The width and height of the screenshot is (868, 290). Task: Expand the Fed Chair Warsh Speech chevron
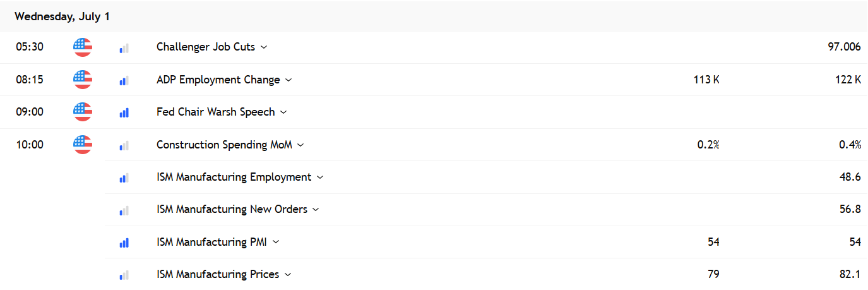tap(283, 112)
